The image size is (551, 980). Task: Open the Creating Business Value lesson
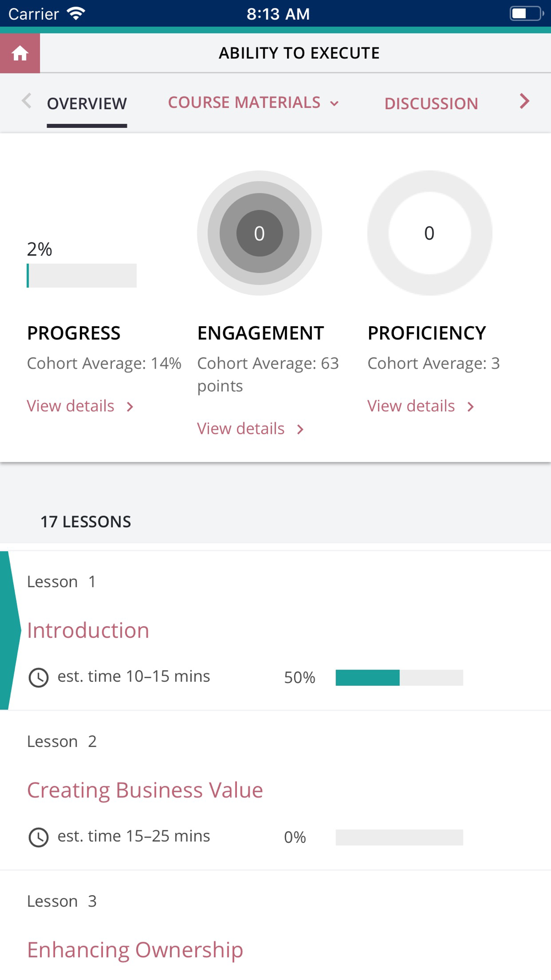click(x=145, y=790)
